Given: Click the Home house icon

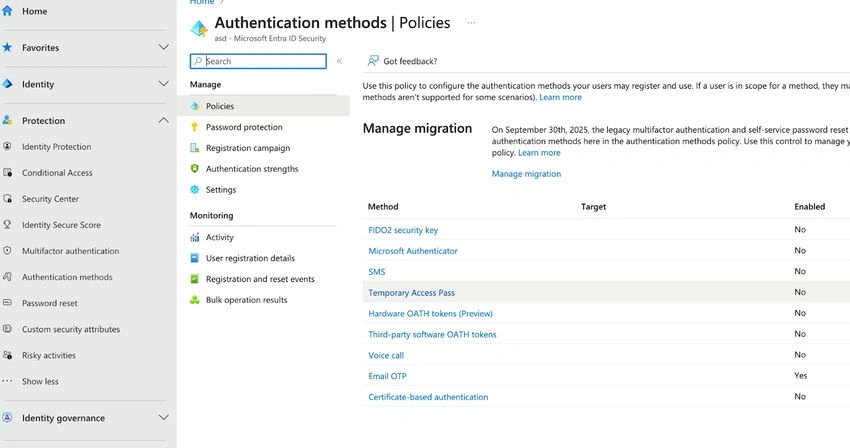Looking at the screenshot, I should (x=7, y=11).
